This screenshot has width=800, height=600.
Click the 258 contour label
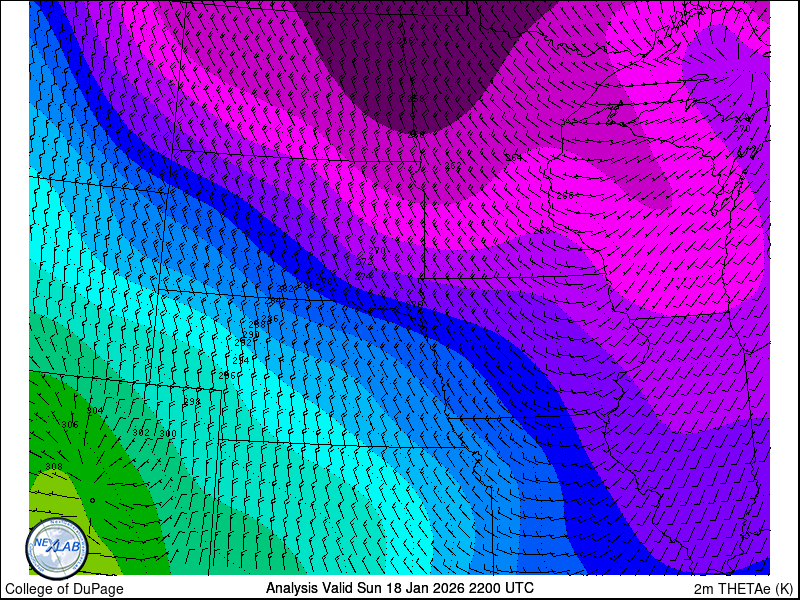pyautogui.click(x=417, y=98)
